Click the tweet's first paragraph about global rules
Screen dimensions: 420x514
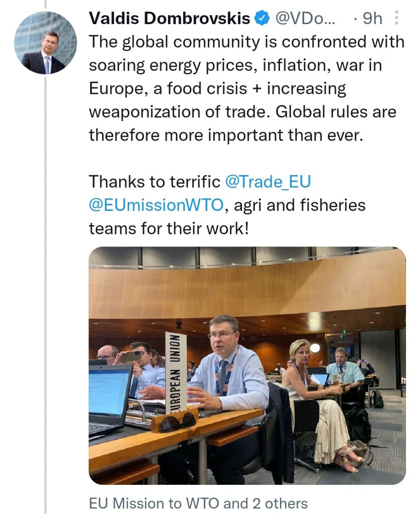click(x=247, y=88)
